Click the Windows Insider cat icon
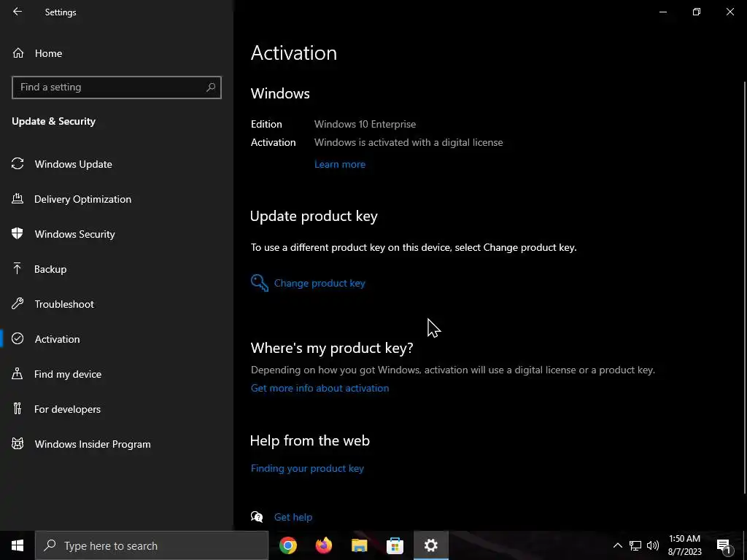Image resolution: width=747 pixels, height=560 pixels. [x=18, y=444]
